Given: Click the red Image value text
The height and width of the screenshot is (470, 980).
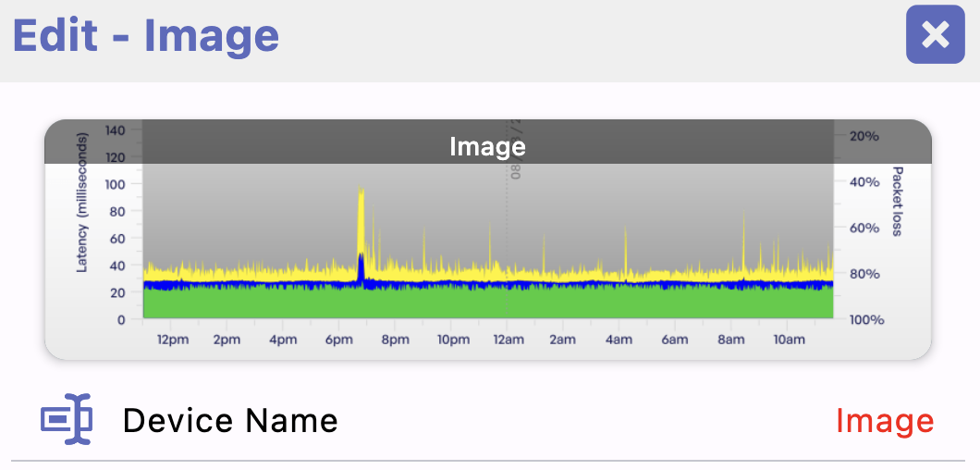Looking at the screenshot, I should click(884, 421).
